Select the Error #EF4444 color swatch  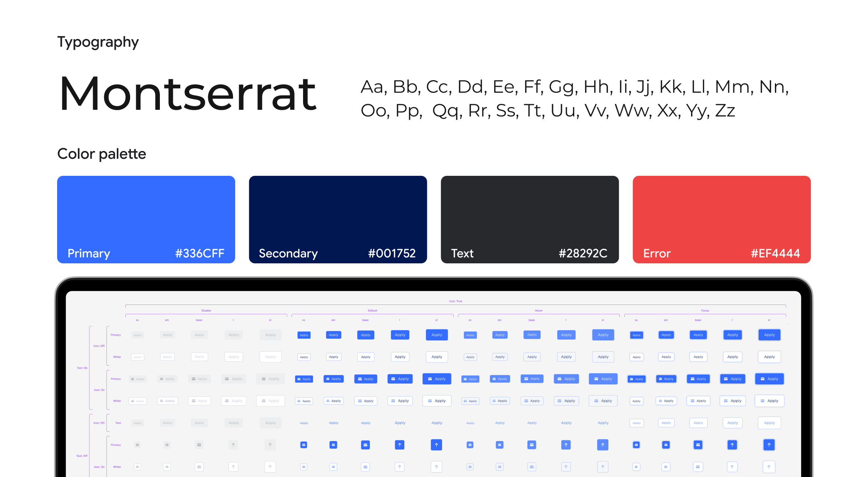721,220
